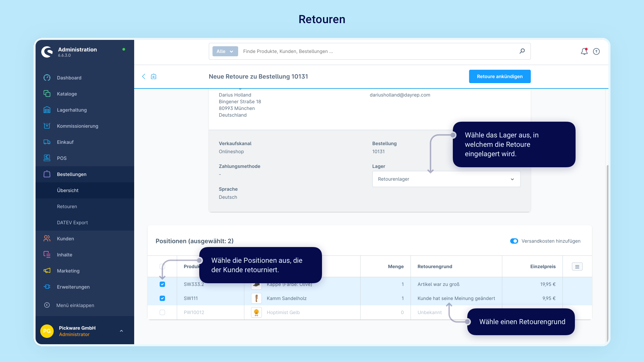Click the Einzelpreis column header
The image size is (644, 362).
543,266
